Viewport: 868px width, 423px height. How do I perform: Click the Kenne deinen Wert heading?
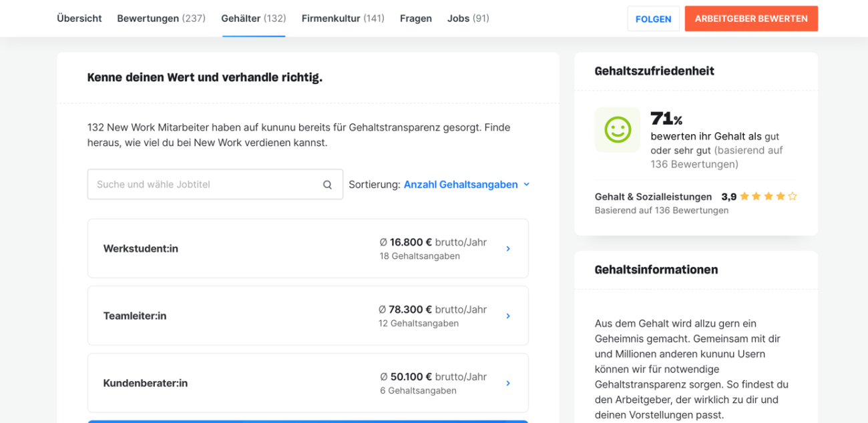click(205, 77)
